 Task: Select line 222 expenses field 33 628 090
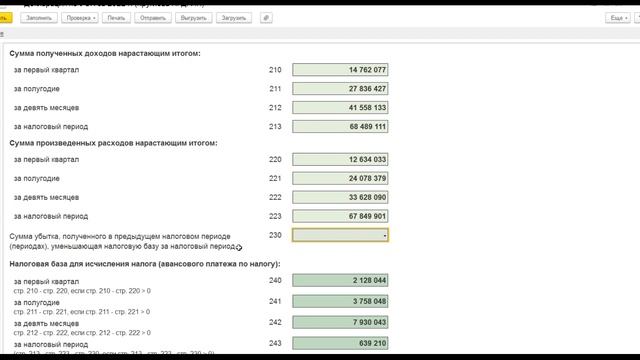(340, 197)
